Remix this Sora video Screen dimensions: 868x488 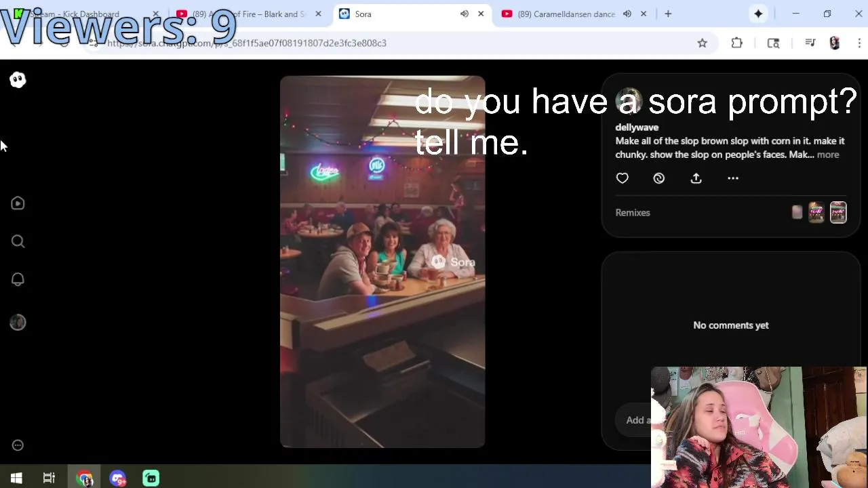coord(658,178)
